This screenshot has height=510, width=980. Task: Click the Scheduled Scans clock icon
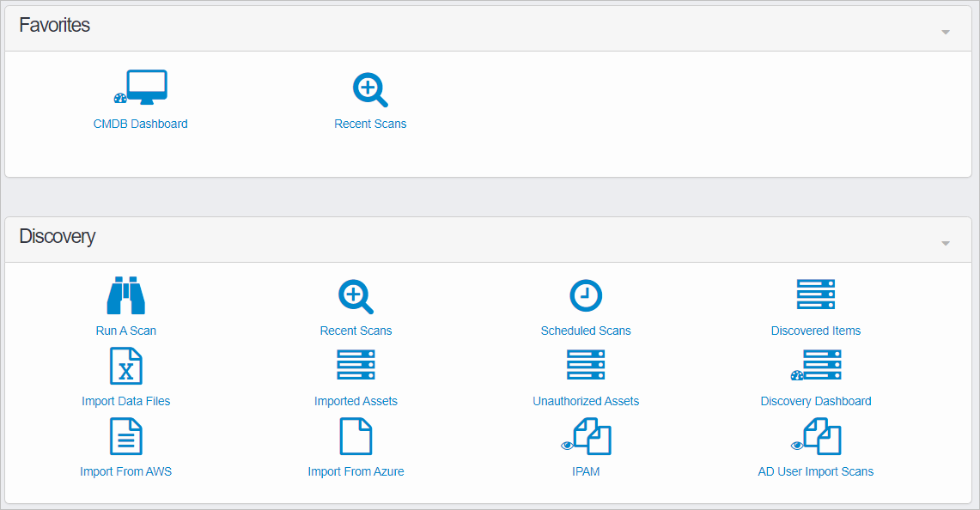click(x=586, y=294)
